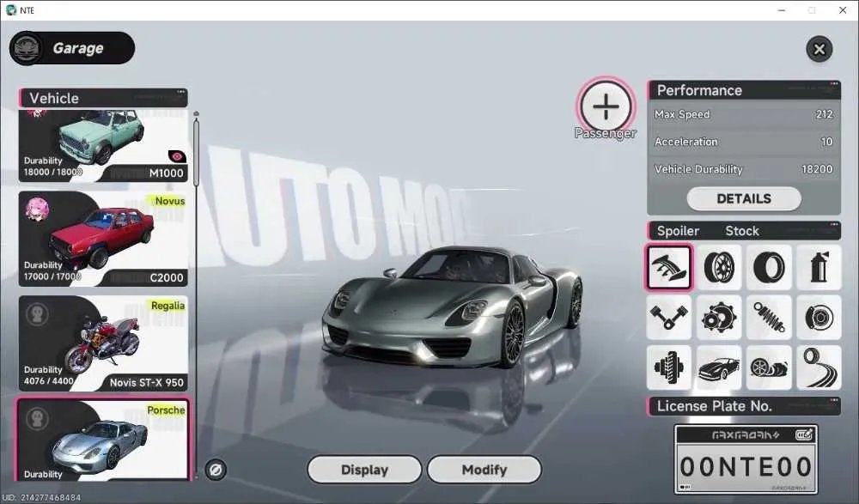The image size is (859, 504).
Task: Click the Acceleration value 10
Action: [x=826, y=142]
